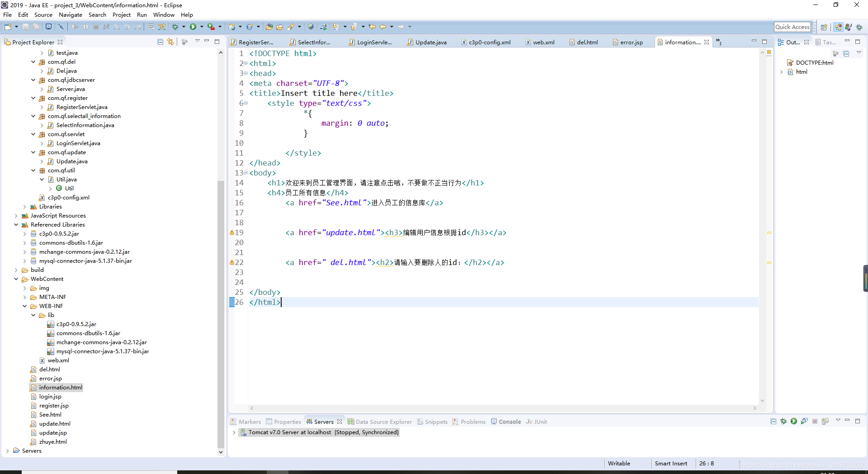Toggle Skip All Breakpoints icon

(61, 27)
